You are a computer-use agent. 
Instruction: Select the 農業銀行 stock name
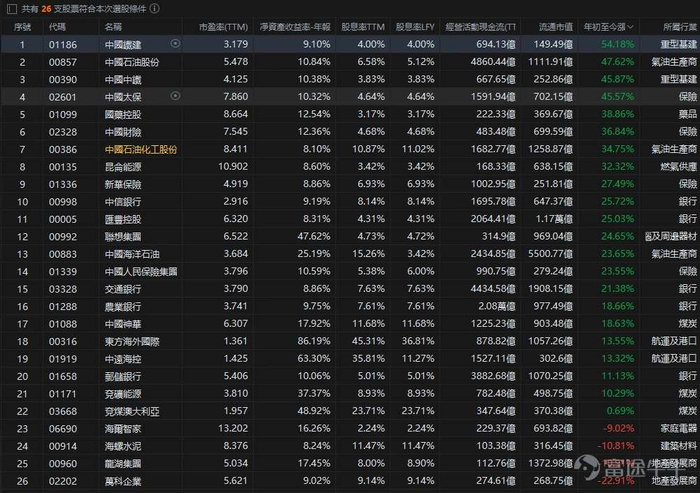coord(123,306)
